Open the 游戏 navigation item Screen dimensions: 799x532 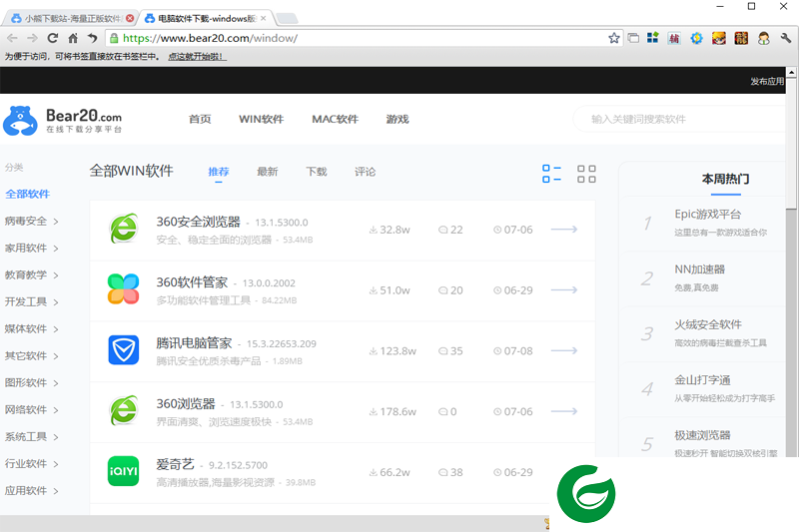coord(398,119)
